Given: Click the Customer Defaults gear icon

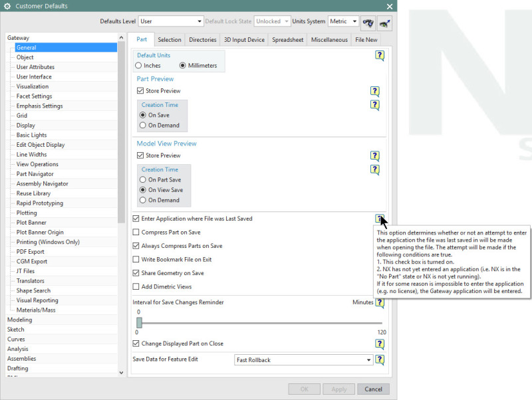Looking at the screenshot, I should tap(7, 6).
